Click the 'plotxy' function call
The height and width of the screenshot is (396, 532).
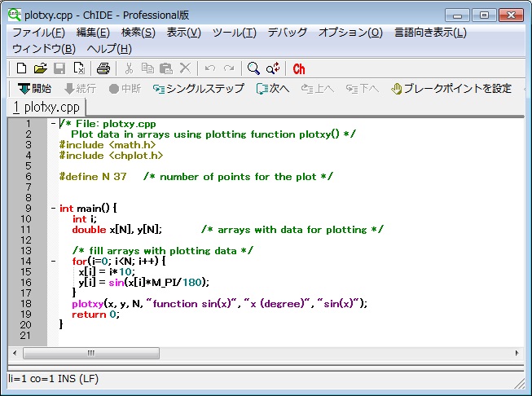[88, 304]
